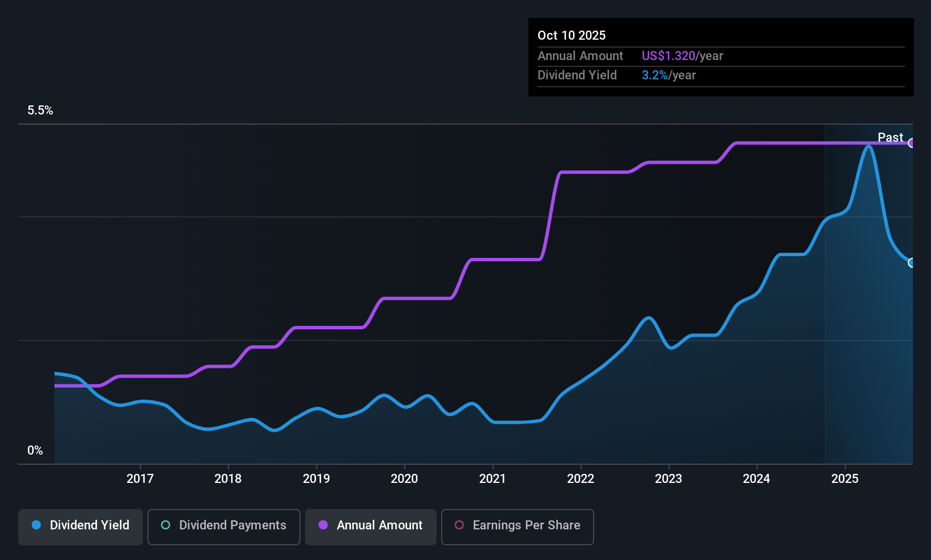The width and height of the screenshot is (931, 560).
Task: Click the Past label on the chart
Action: [890, 137]
